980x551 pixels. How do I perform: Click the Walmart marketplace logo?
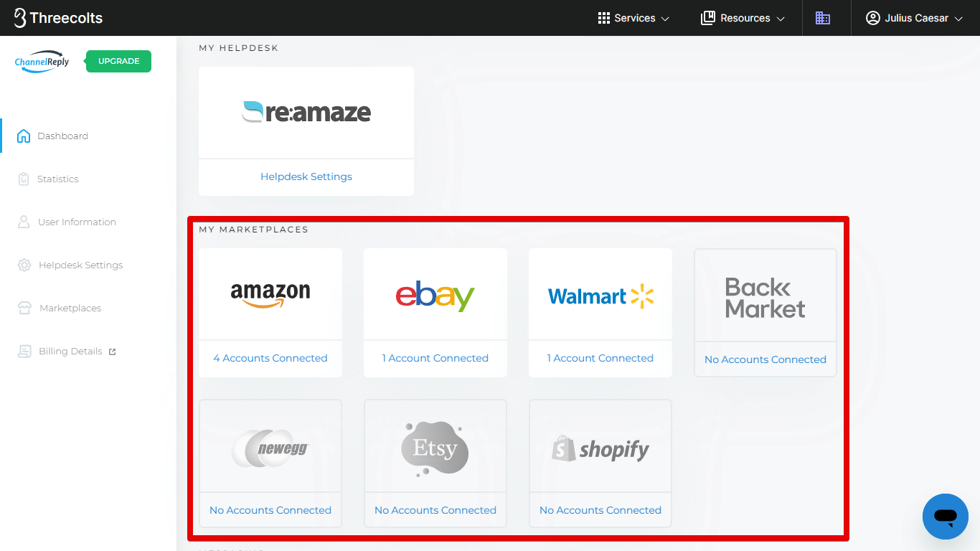click(x=600, y=296)
